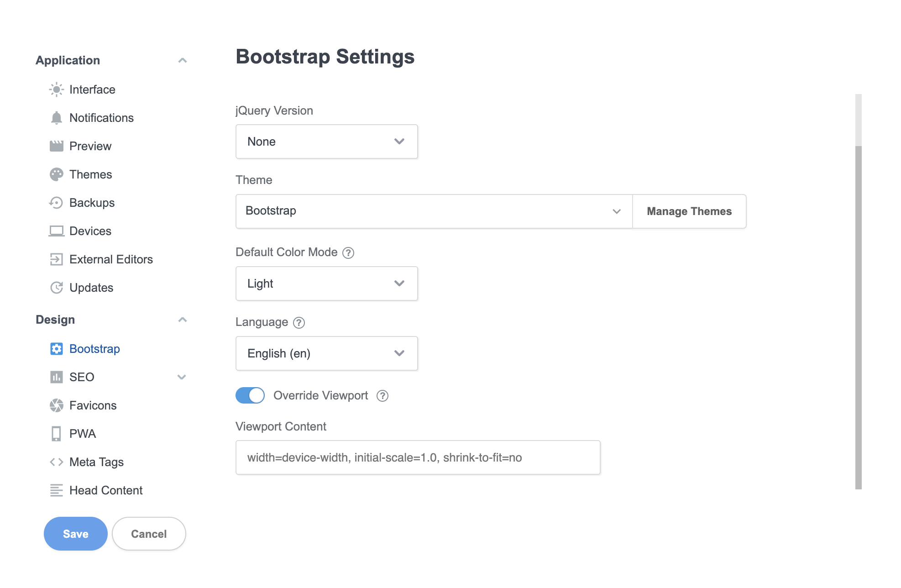The height and width of the screenshot is (588, 901).
Task: Open the Theme dropdown showing Bootstrap
Action: [434, 211]
